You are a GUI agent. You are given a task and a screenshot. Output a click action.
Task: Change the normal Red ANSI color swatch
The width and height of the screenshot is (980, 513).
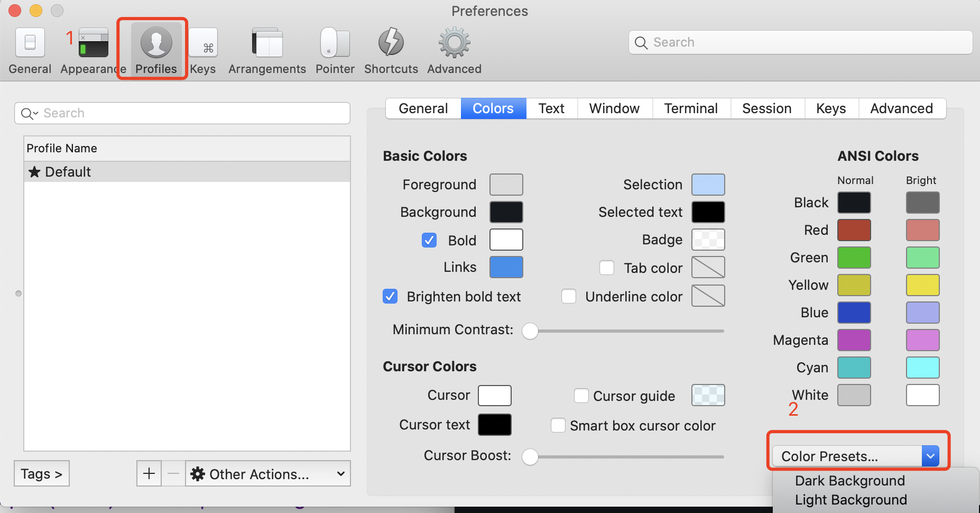point(853,230)
